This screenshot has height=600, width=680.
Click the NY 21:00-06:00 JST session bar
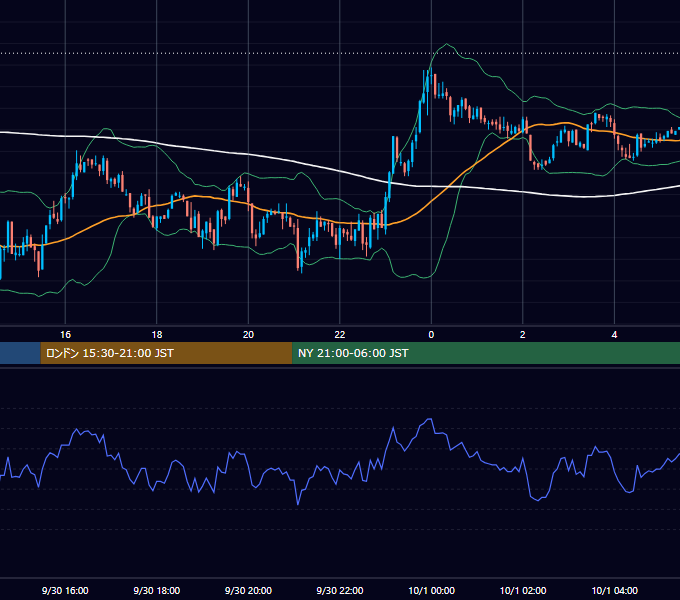point(486,353)
